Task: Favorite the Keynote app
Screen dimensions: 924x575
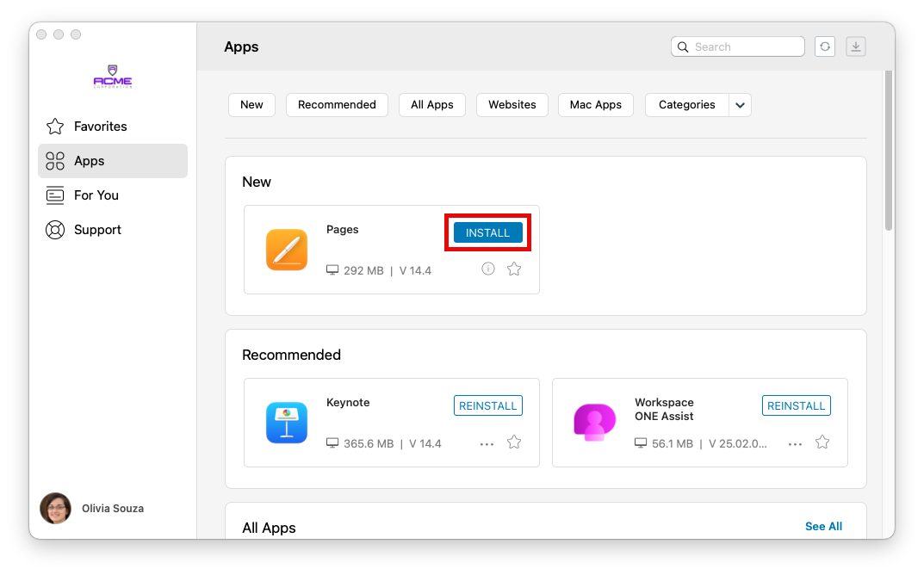Action: [x=513, y=442]
